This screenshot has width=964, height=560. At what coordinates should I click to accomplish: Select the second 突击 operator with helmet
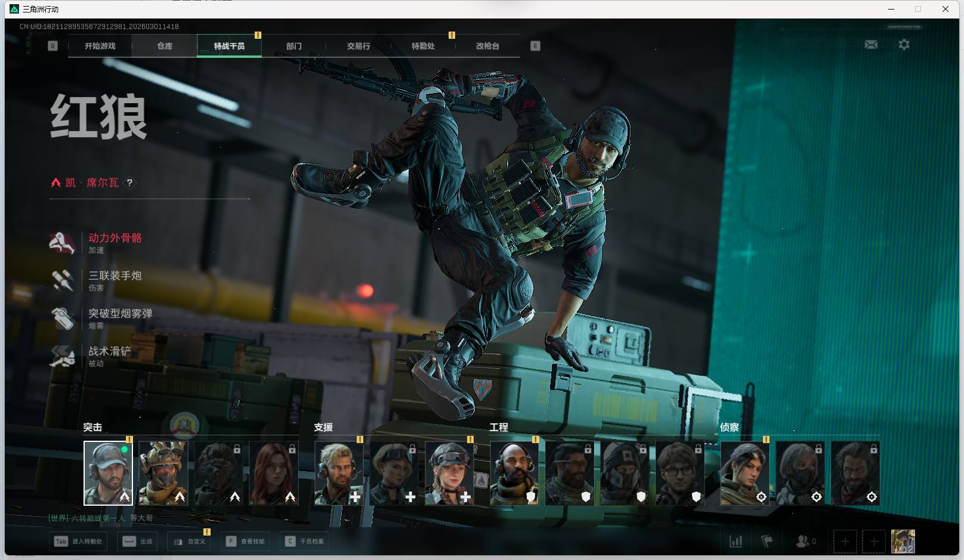point(163,473)
